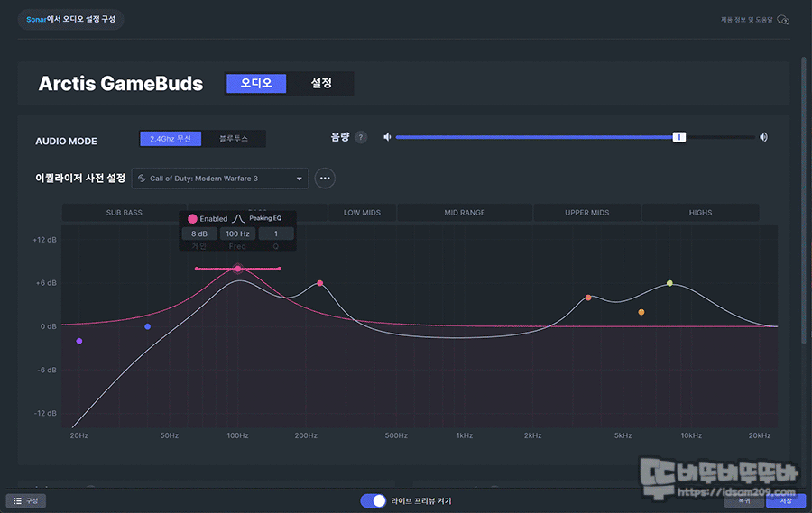Select 2.4Ghz 무선 audio mode
Screen dimensions: 812x513
171,139
